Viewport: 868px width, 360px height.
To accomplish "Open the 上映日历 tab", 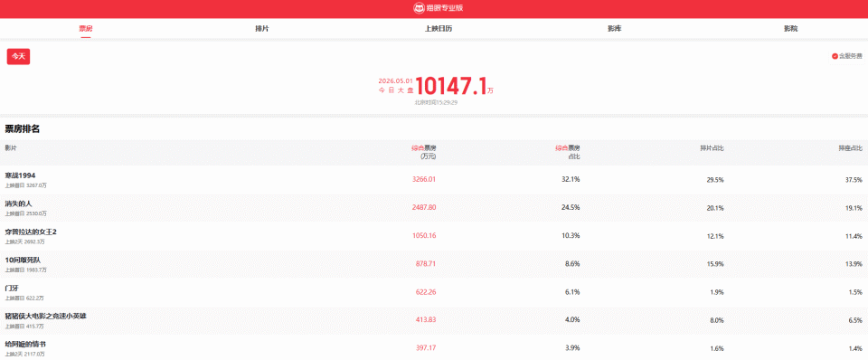I will 439,28.
